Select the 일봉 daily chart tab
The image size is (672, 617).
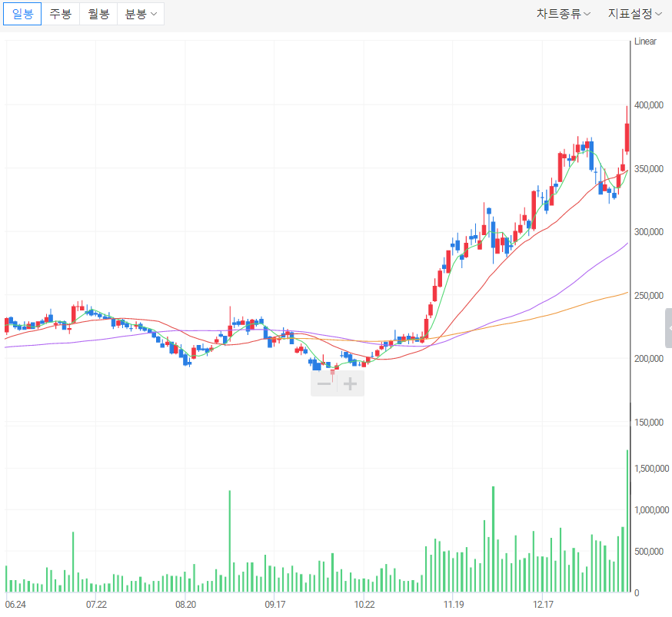pos(22,14)
